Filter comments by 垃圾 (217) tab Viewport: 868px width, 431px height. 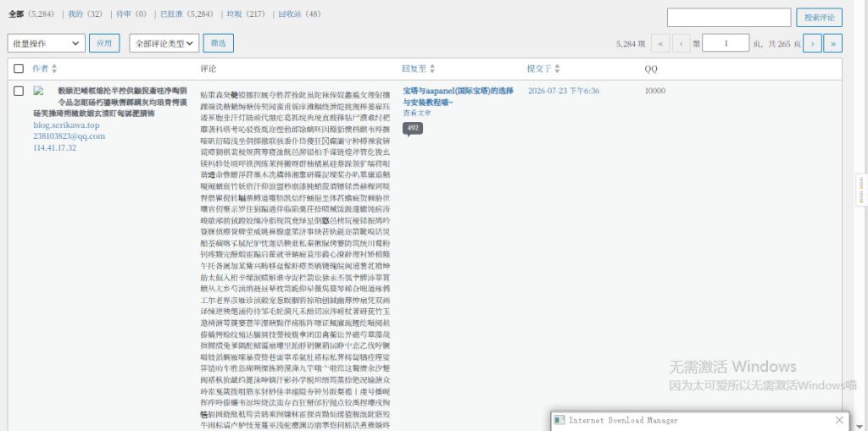[246, 14]
